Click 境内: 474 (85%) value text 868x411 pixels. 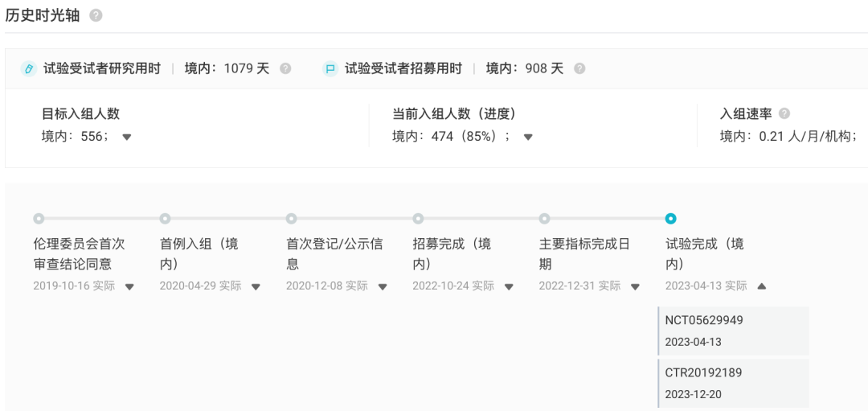coord(452,137)
